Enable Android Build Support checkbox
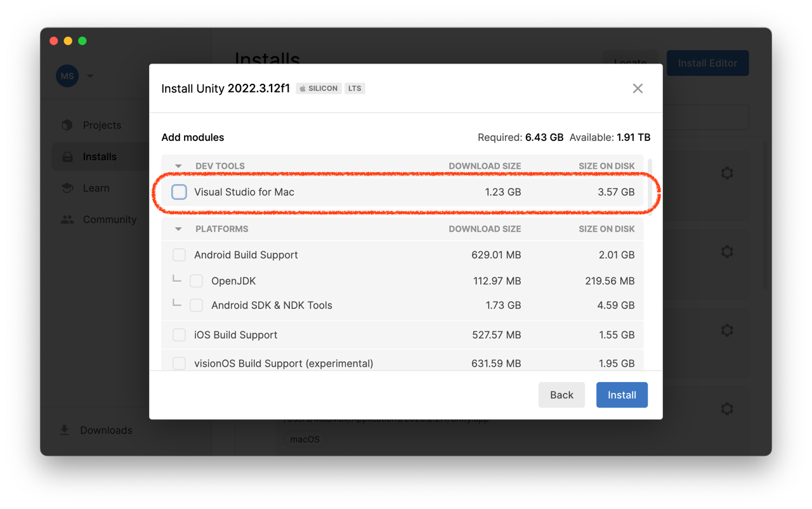The height and width of the screenshot is (509, 812). (x=179, y=255)
